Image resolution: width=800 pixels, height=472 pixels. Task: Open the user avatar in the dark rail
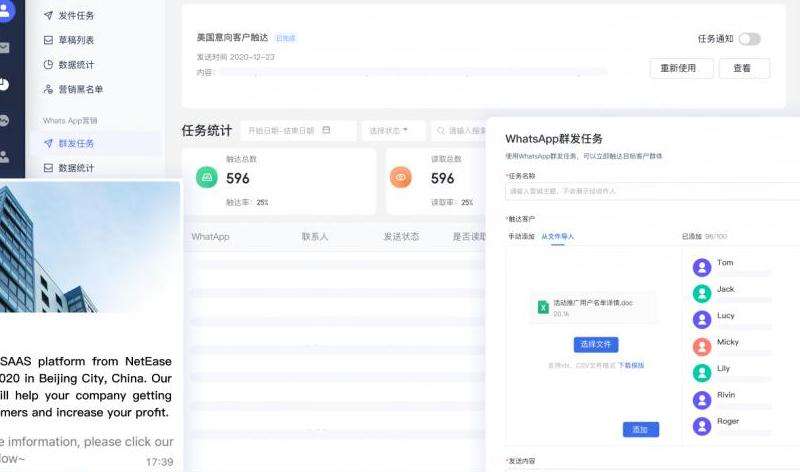[x=5, y=11]
